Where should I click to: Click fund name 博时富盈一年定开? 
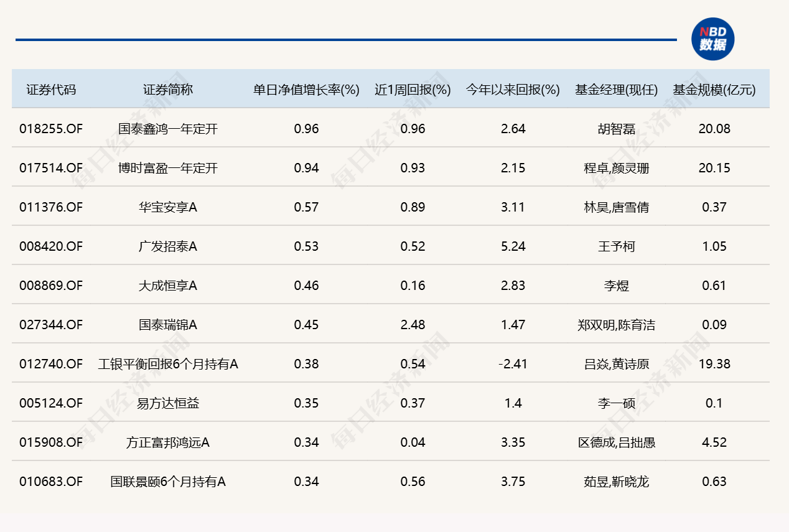[168, 168]
